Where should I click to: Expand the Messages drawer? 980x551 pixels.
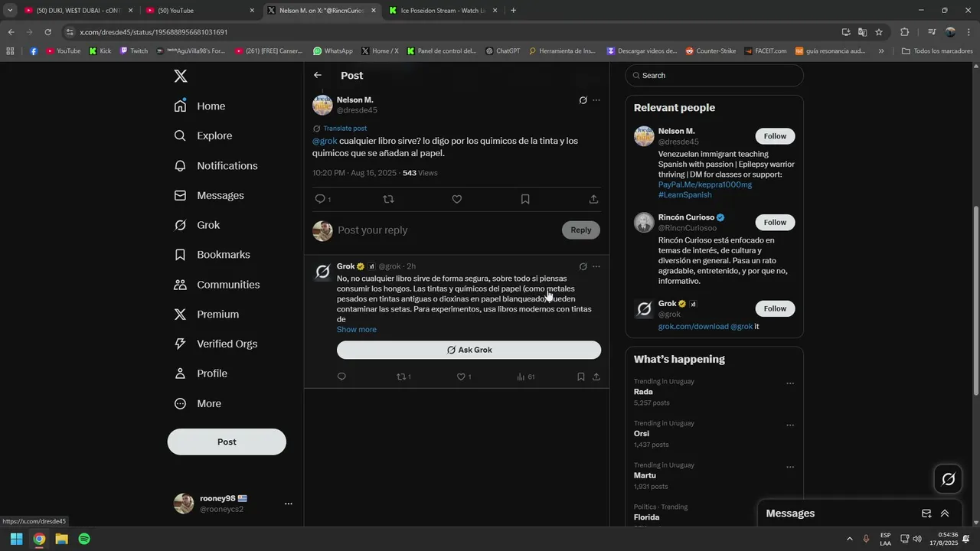(945, 514)
